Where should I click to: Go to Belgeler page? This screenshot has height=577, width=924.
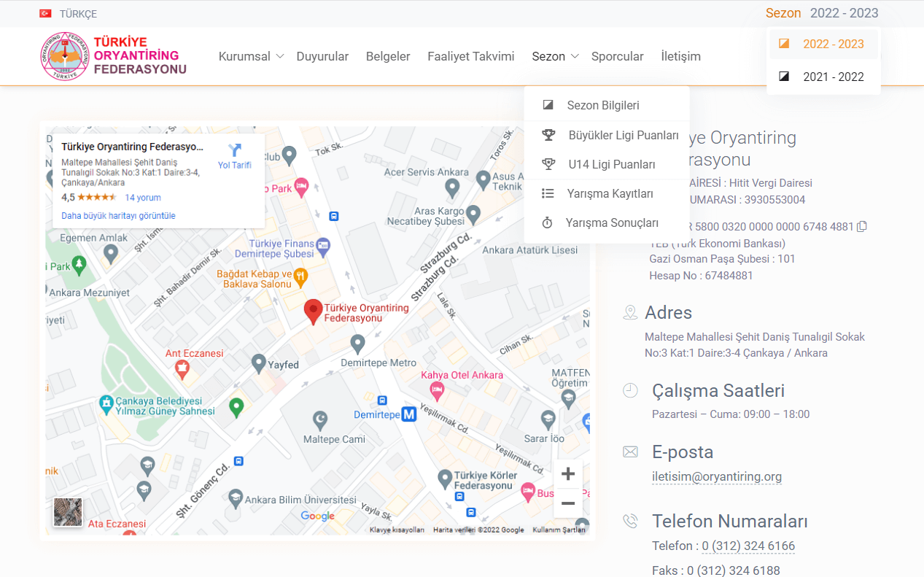click(388, 56)
